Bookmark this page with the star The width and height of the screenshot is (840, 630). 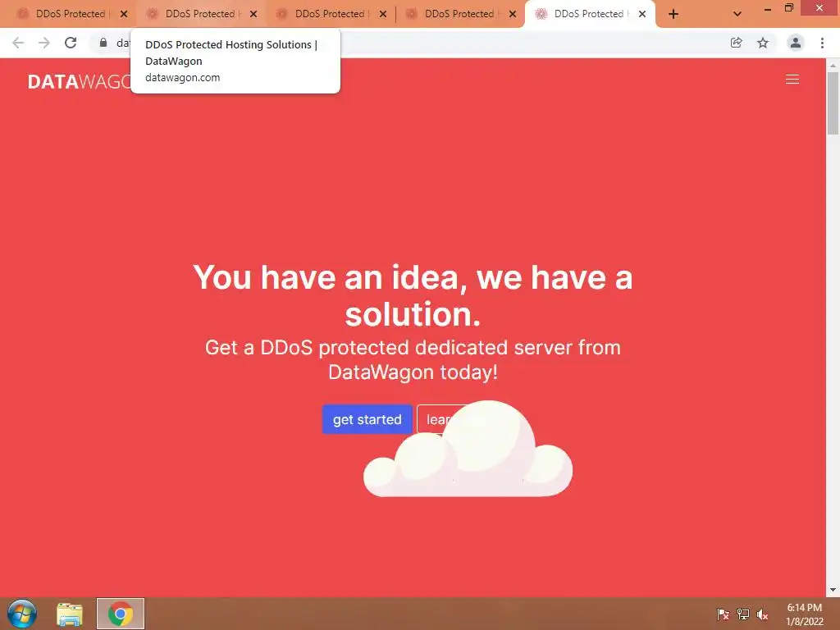[763, 43]
